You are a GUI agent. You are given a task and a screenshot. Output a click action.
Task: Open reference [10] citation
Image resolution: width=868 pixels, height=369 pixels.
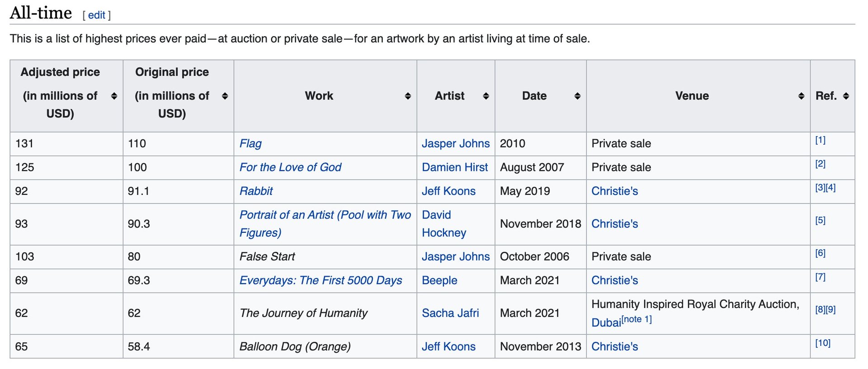(x=823, y=343)
